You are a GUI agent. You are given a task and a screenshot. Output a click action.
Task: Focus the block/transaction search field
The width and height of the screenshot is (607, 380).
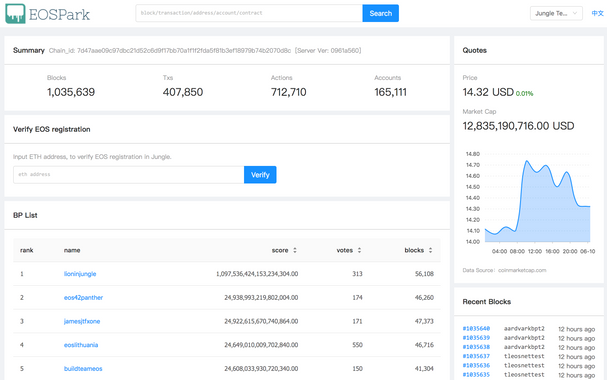coord(249,13)
